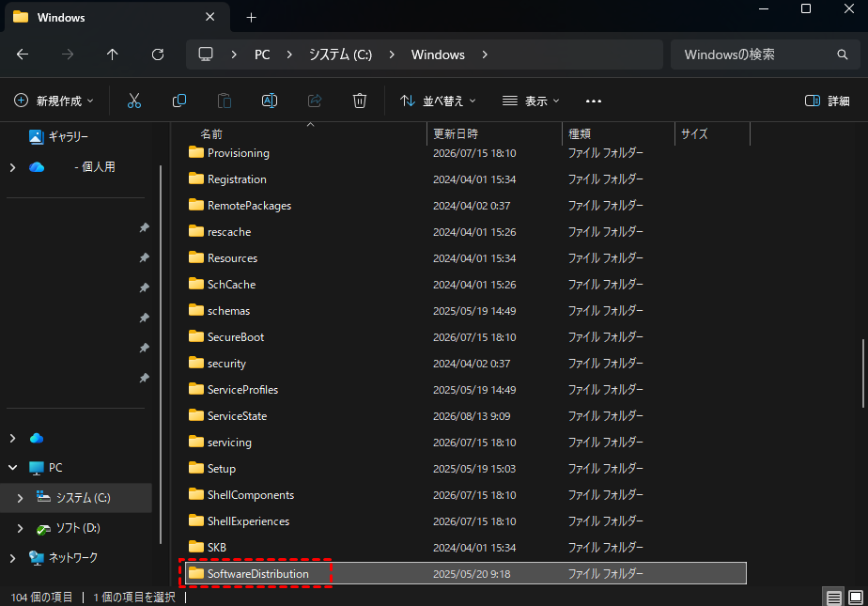Sort by 更新日時 column header
Viewport: 868px width, 606px height.
(x=455, y=134)
